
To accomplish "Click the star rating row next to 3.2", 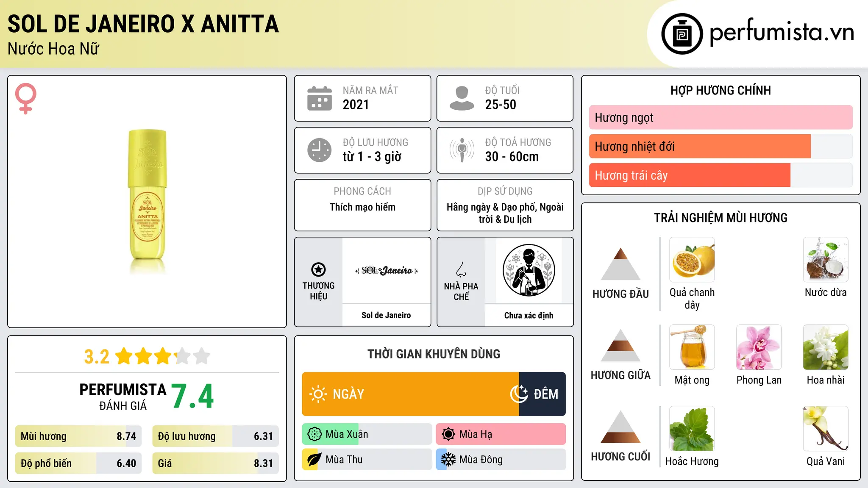I will (x=163, y=356).
